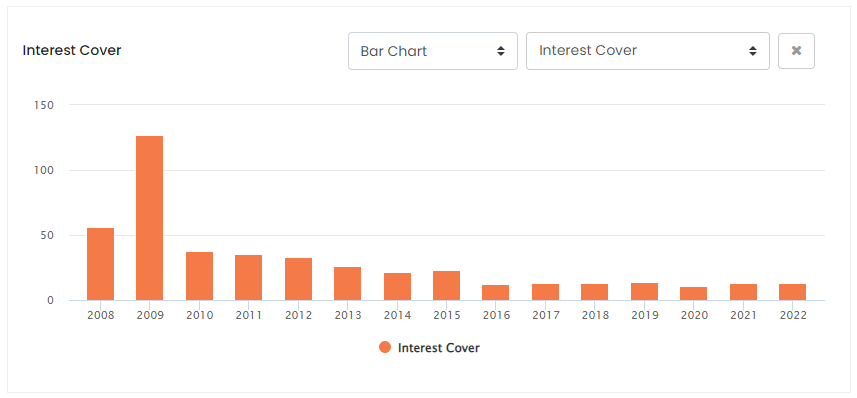Open the Bar Chart type dropdown

pyautogui.click(x=432, y=51)
